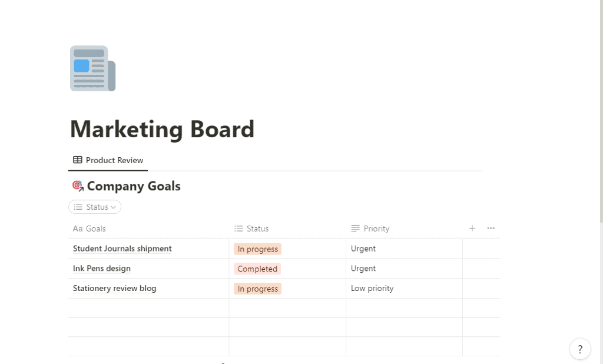This screenshot has height=364, width=603.
Task: Open the Status filter dropdown
Action: pyautogui.click(x=95, y=207)
